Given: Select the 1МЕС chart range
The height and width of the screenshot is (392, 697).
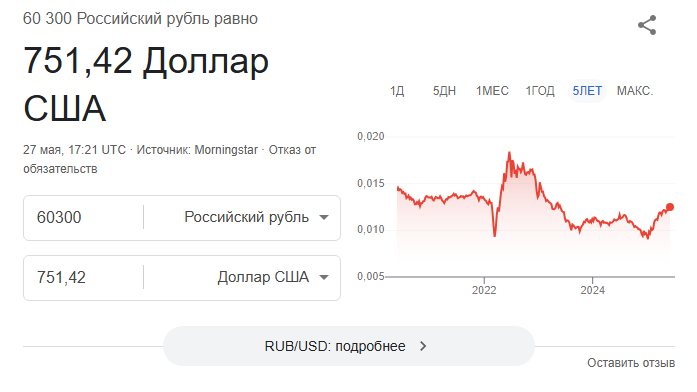Looking at the screenshot, I should (x=492, y=91).
